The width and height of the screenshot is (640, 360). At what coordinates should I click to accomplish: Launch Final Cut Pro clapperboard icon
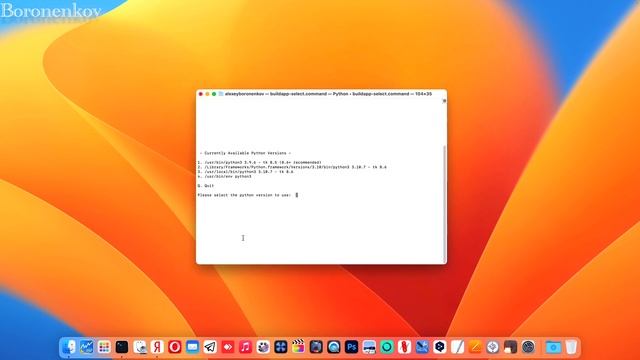[298, 347]
